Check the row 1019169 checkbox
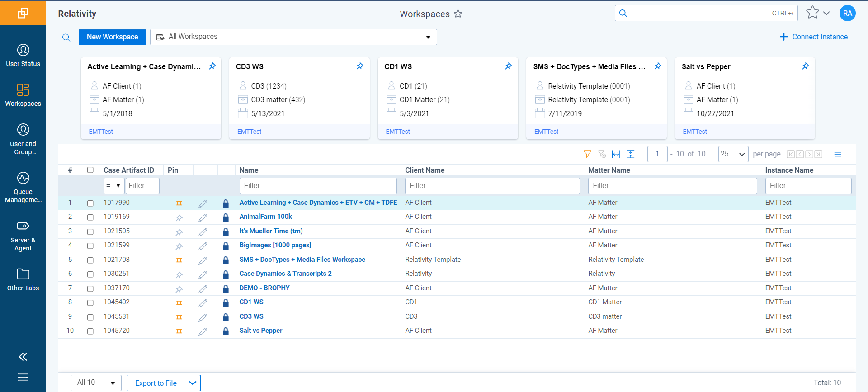This screenshot has width=868, height=392. tap(90, 217)
